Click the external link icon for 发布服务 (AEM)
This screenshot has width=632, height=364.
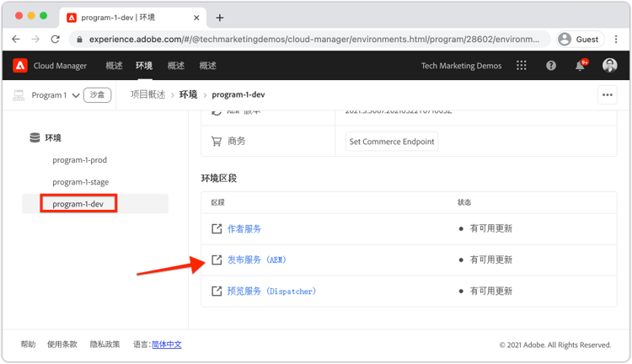click(x=217, y=260)
